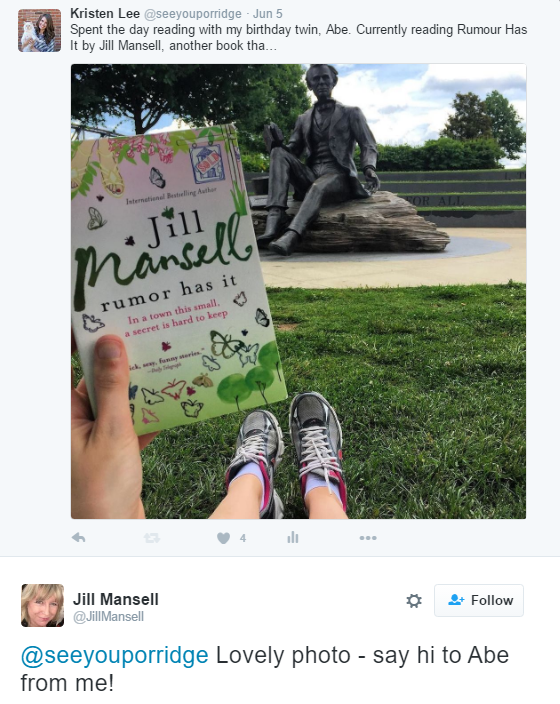Image resolution: width=560 pixels, height=704 pixels.
Task: Open the blue @seeyouporridge mention in reply
Action: 115,656
